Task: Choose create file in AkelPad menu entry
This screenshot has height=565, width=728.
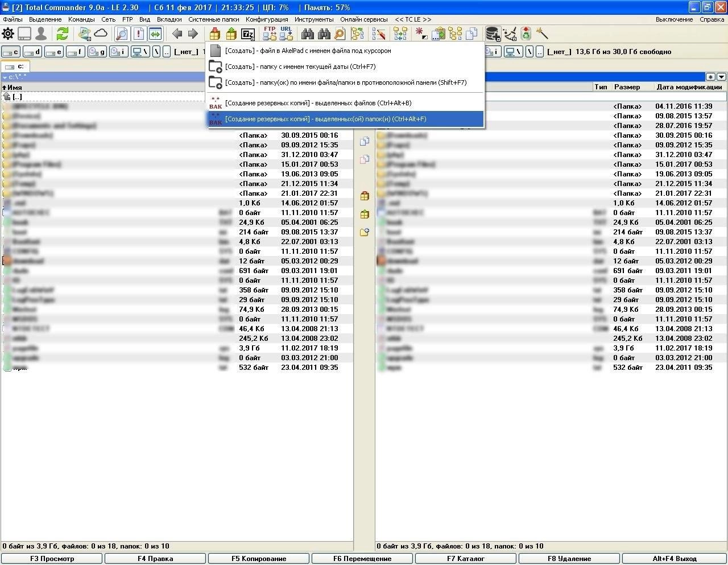Action: (x=345, y=51)
